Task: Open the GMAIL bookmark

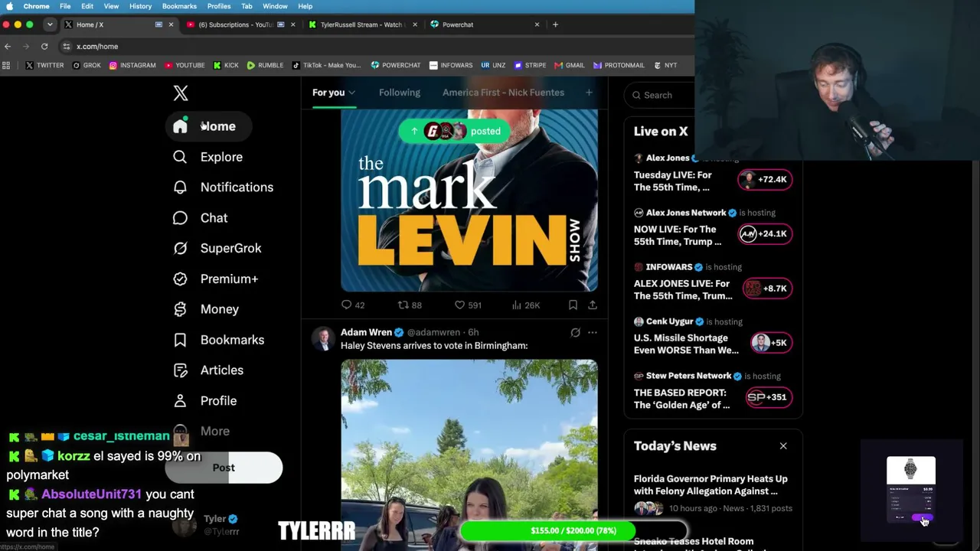Action: [x=569, y=66]
